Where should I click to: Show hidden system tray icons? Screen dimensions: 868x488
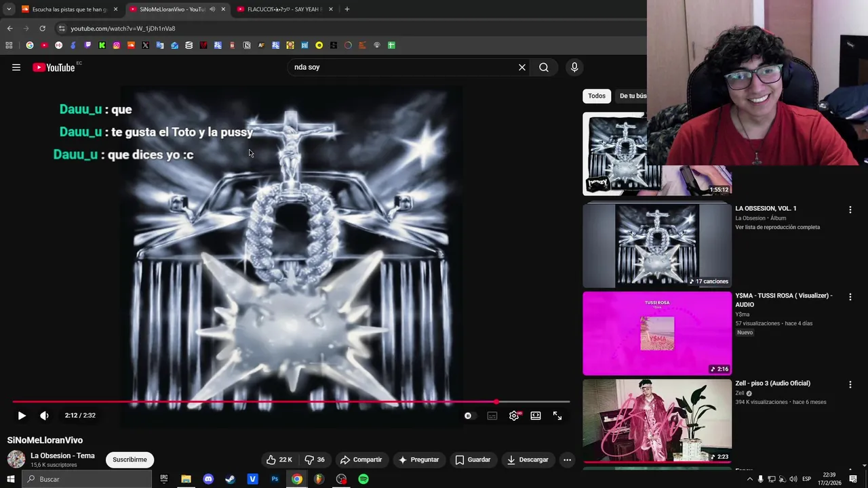pyautogui.click(x=749, y=479)
